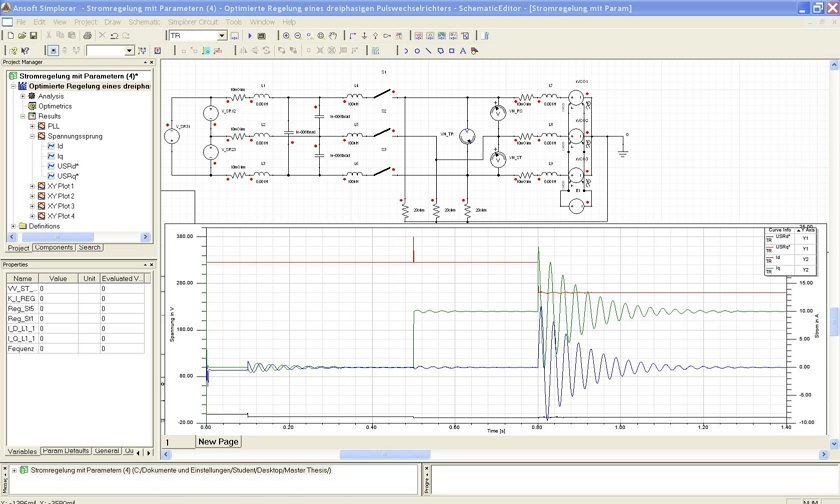Open the Schematic menu
Viewport: 840px width, 504px height.
pyautogui.click(x=144, y=21)
